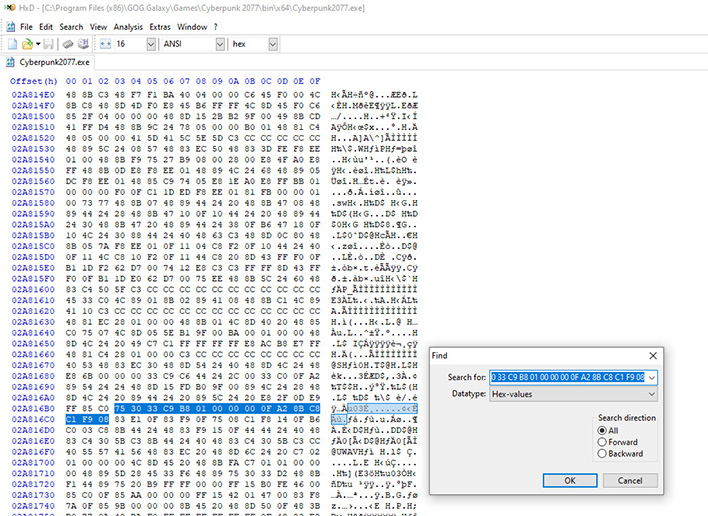
Task: Click the New file icon in toolbar
Action: 13,44
